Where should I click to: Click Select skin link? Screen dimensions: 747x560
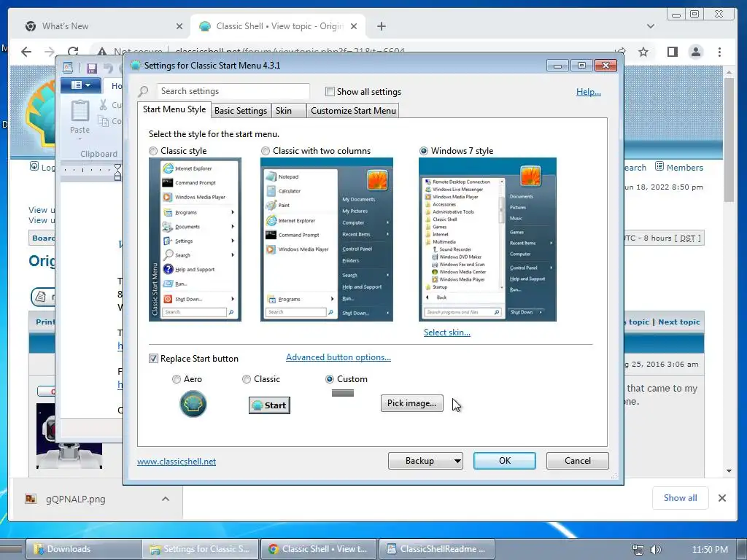coord(447,332)
